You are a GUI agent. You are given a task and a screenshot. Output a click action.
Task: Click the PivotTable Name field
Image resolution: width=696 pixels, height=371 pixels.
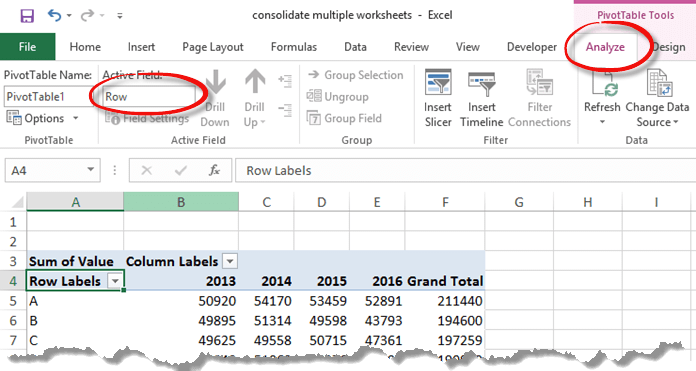[x=48, y=96]
